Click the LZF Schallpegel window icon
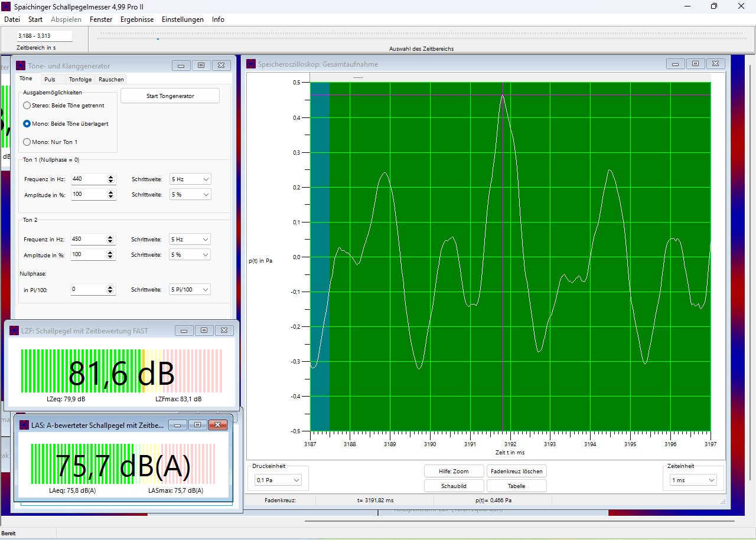Viewport: 756px width, 540px height. (x=14, y=331)
